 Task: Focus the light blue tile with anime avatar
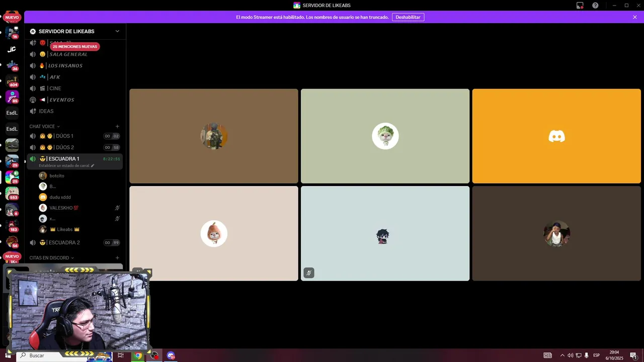point(385,234)
